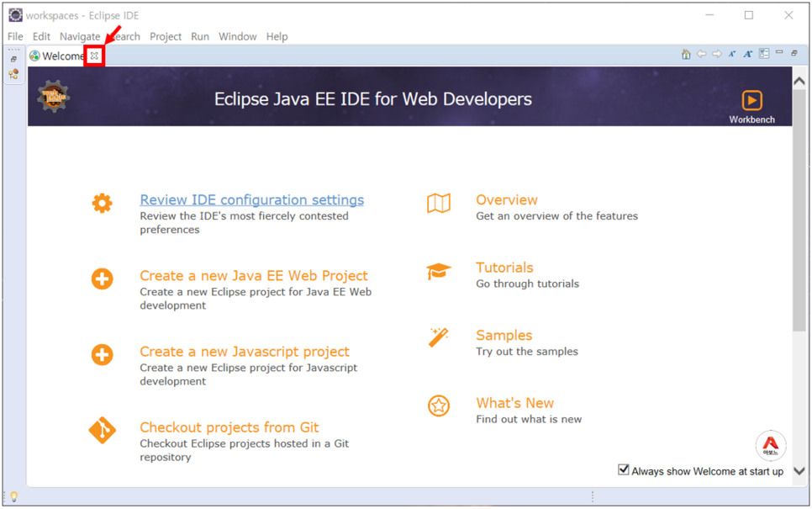Click the scrollbar down arrow
The image size is (812, 509).
point(799,471)
